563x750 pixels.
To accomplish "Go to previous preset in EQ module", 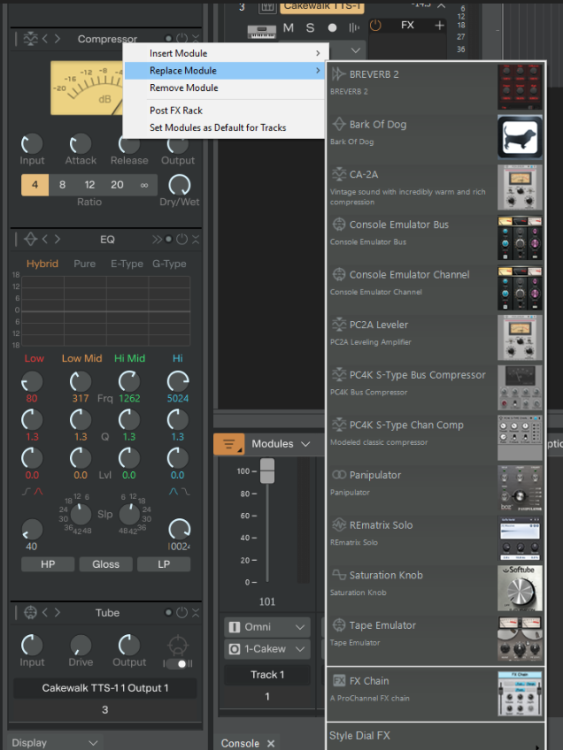I will coord(45,239).
